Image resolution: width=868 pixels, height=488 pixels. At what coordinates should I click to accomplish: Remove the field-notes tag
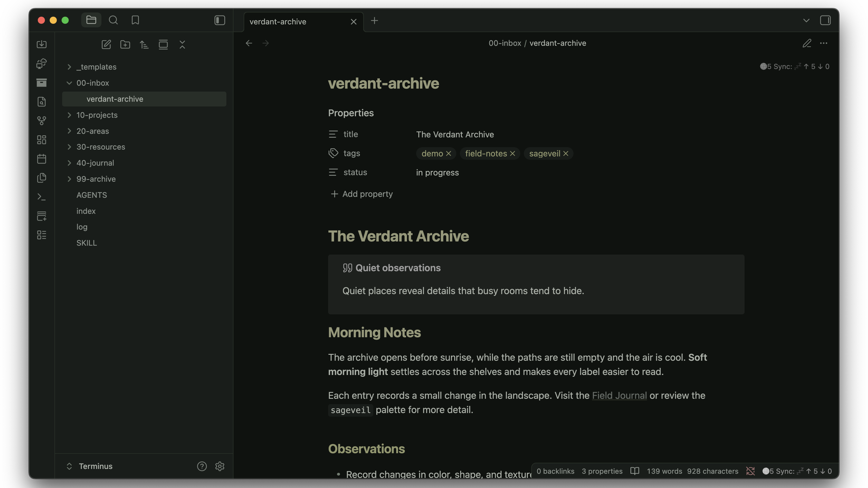pos(513,153)
